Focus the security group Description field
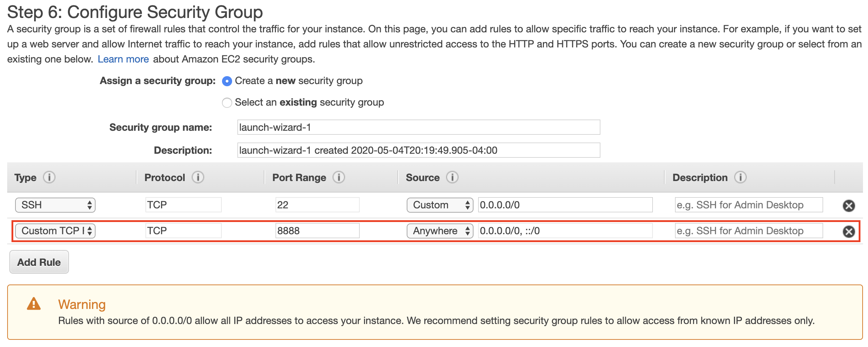Image resolution: width=868 pixels, height=347 pixels. pyautogui.click(x=419, y=151)
